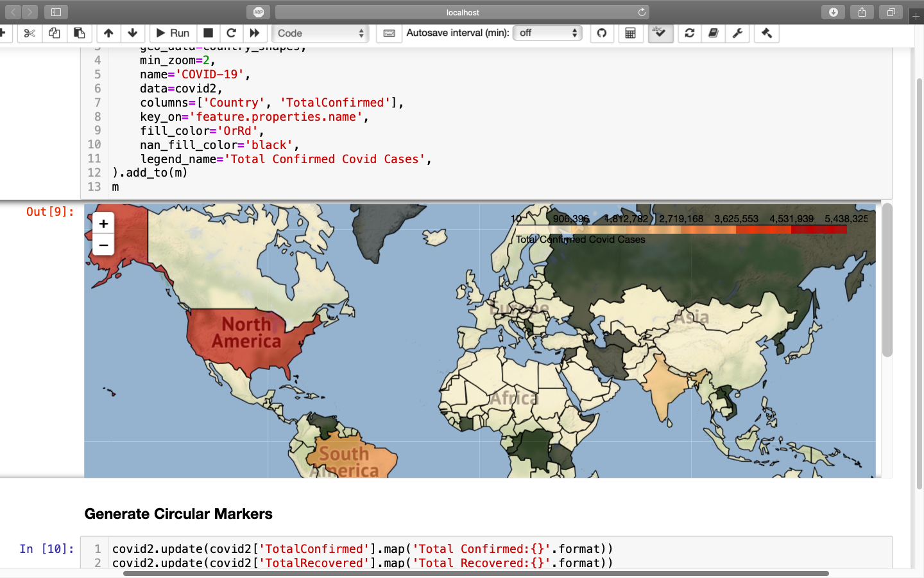
Task: Click the horizontal scrollbar at bottom
Action: (x=475, y=573)
